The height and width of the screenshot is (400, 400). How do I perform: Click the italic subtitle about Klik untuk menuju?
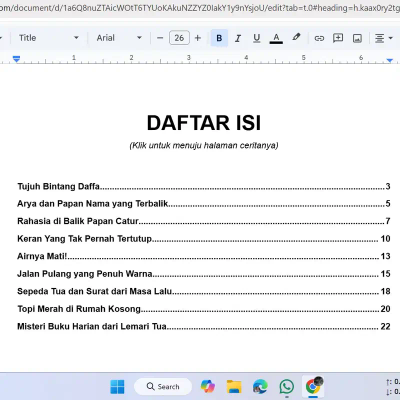point(204,146)
